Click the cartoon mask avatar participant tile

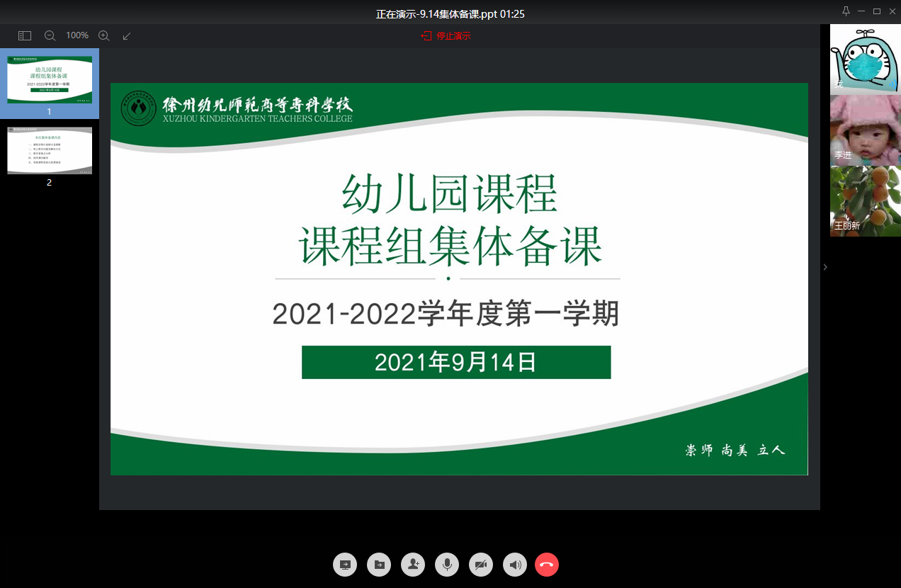865,60
